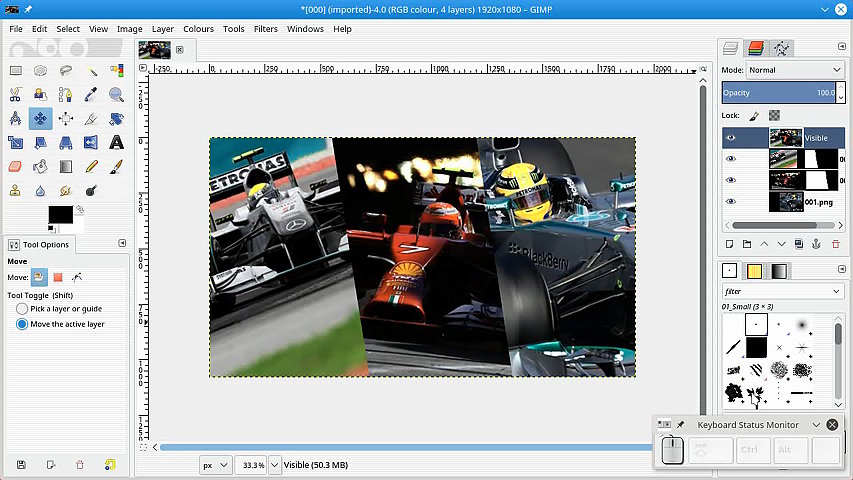Select 'Pick a layer or guide' option
This screenshot has width=853, height=480.
click(x=22, y=309)
